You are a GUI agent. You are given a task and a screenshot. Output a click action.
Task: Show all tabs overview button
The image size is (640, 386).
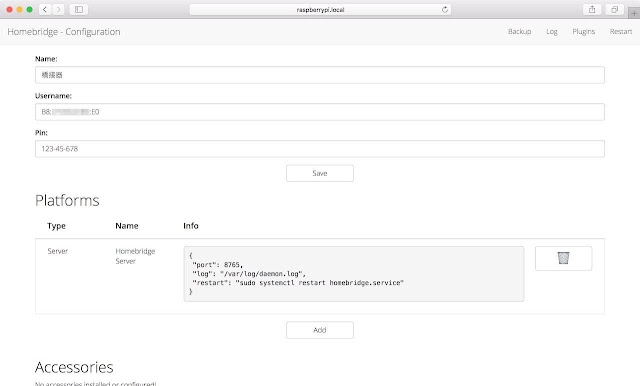coord(614,9)
